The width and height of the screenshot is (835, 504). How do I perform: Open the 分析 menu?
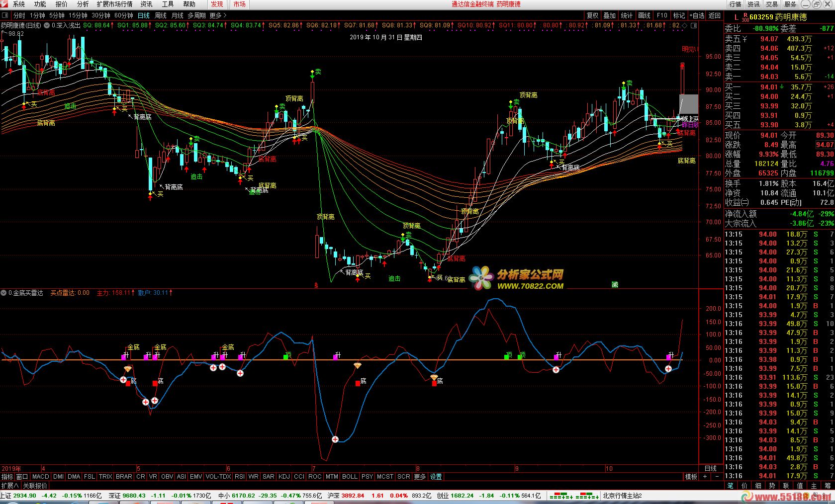[x=83, y=4]
